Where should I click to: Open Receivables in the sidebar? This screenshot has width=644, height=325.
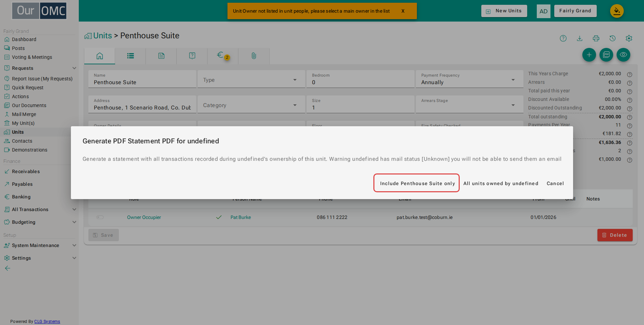(26, 171)
